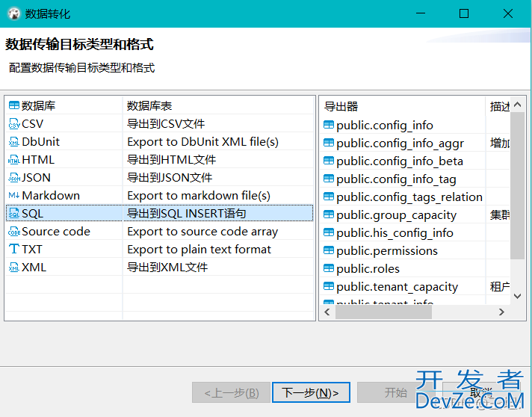The width and height of the screenshot is (532, 417).
Task: Click scroll left arrow of table list
Action: (327, 312)
